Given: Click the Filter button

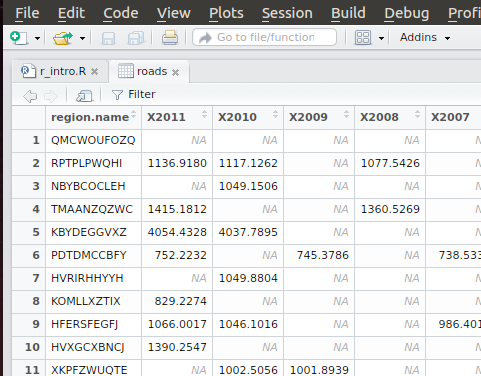Looking at the screenshot, I should click(134, 94).
